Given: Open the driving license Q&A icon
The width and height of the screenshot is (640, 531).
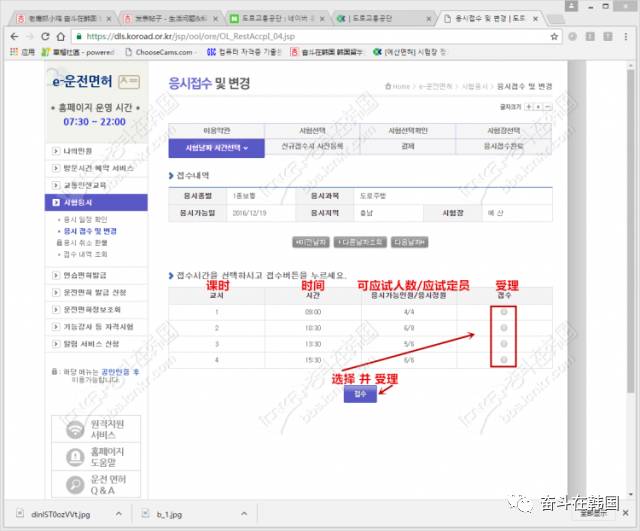Looking at the screenshot, I should (75, 485).
